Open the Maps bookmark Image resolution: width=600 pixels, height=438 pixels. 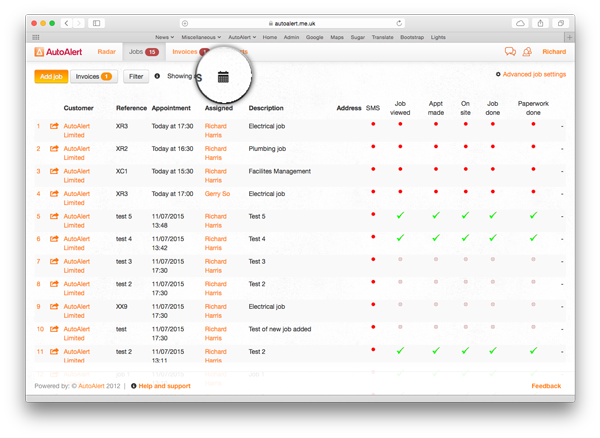(x=337, y=37)
